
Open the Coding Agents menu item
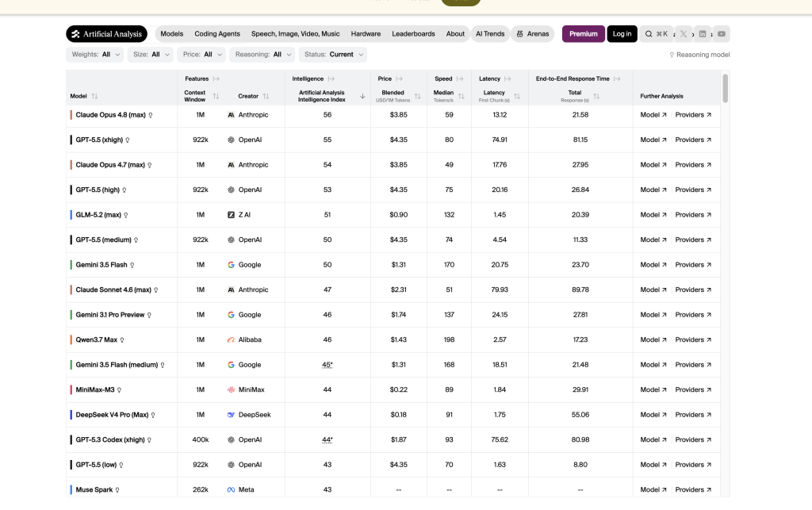(x=217, y=34)
